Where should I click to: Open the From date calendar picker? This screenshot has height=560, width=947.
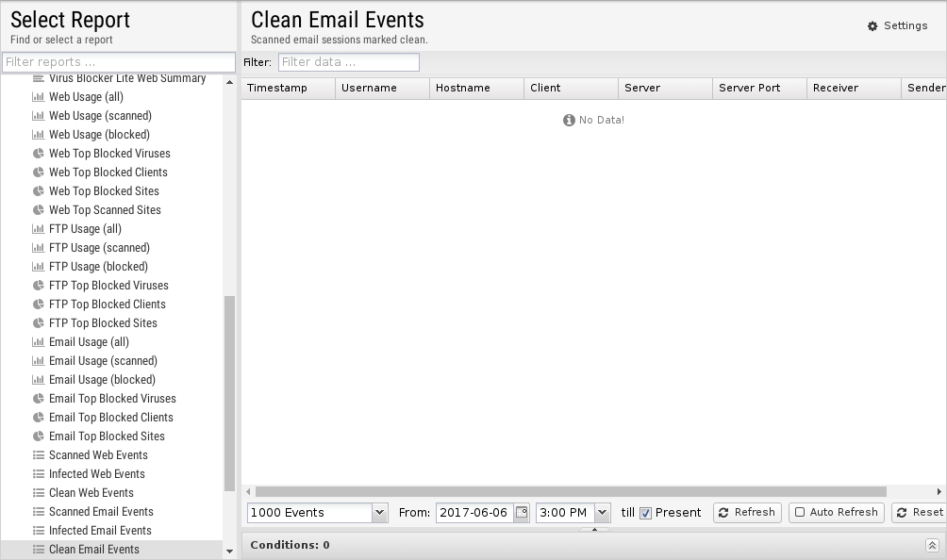point(522,512)
